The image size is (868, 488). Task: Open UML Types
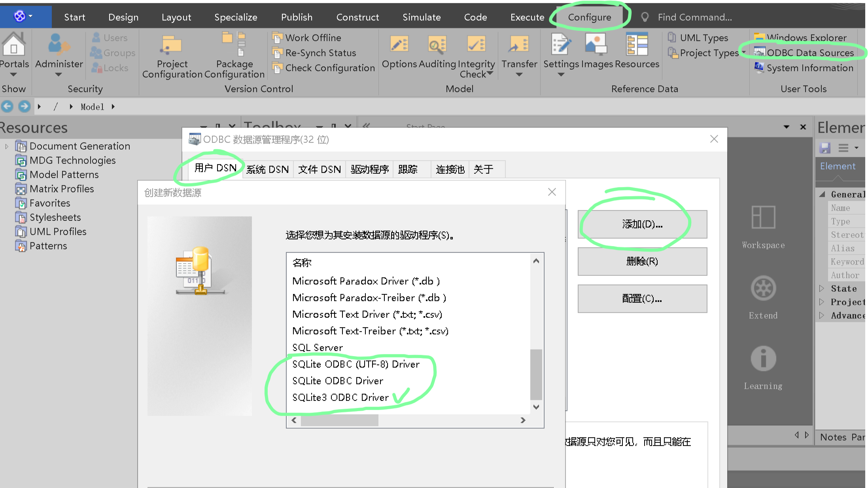point(698,38)
